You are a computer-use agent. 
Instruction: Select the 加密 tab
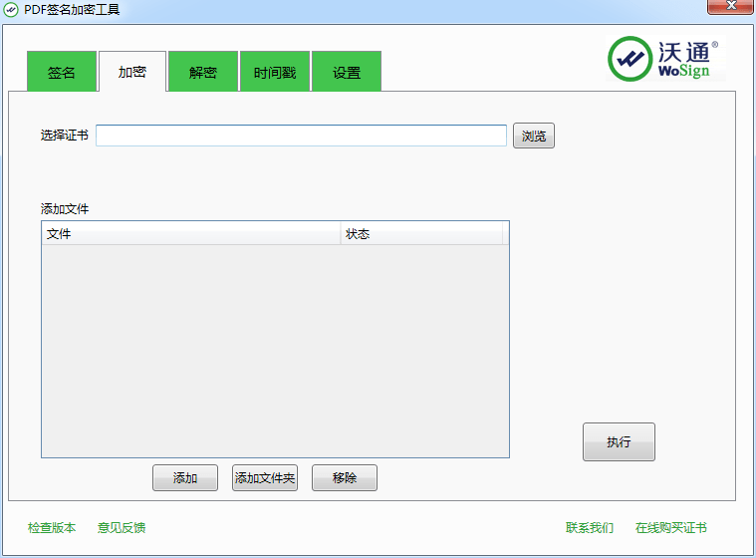[132, 73]
